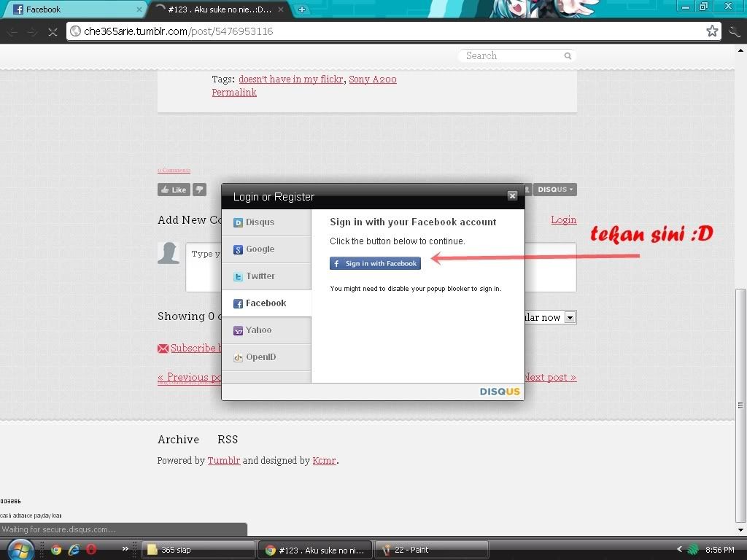747x560 pixels.
Task: Open the wrench settings menu
Action: 735,32
